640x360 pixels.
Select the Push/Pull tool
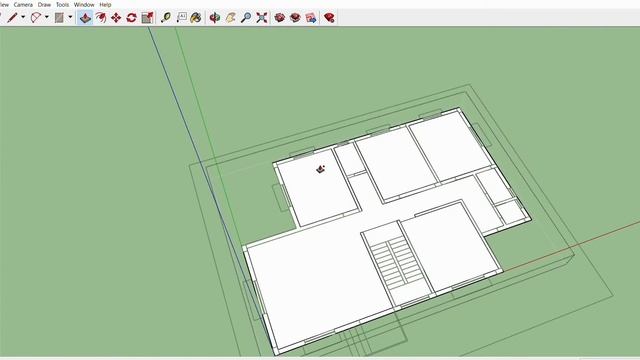(x=85, y=18)
